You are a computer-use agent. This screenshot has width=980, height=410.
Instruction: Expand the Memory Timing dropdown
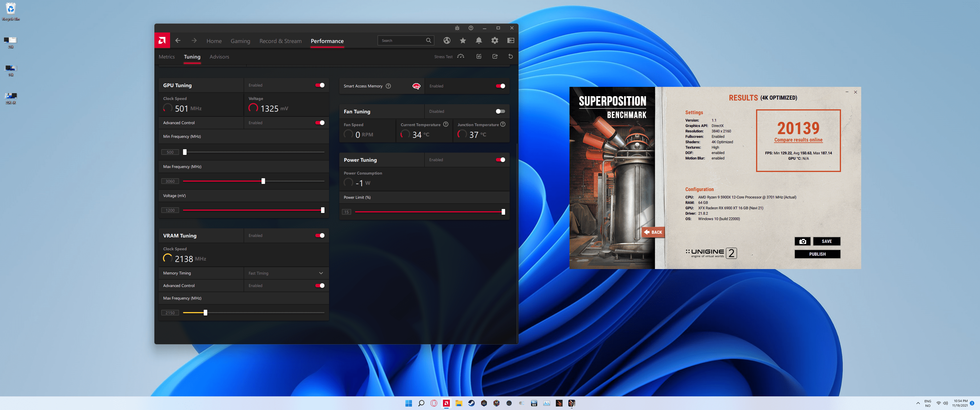click(321, 273)
